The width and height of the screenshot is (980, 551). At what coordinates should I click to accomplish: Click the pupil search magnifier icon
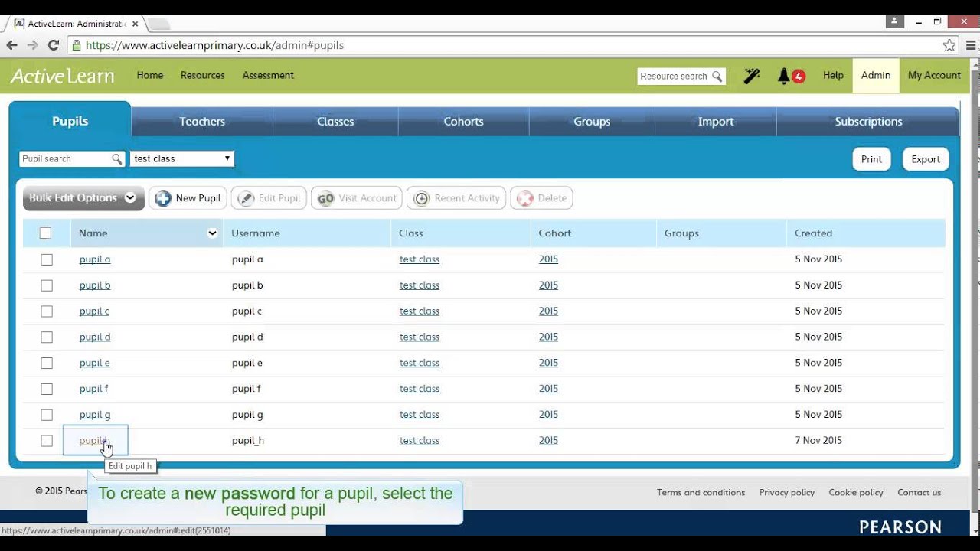click(117, 159)
